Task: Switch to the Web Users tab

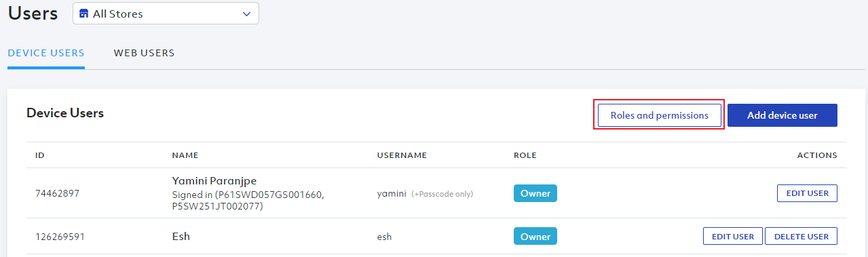Action: [144, 53]
